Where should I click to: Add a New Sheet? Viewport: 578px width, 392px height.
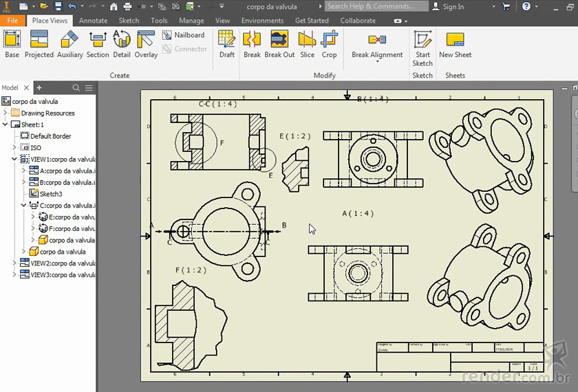coord(455,45)
